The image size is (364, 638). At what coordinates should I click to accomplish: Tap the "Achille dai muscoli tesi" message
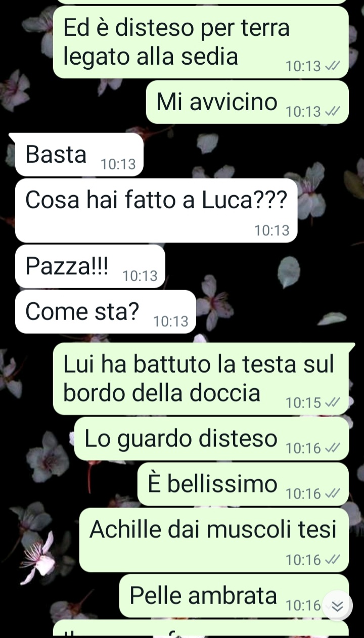(x=214, y=540)
